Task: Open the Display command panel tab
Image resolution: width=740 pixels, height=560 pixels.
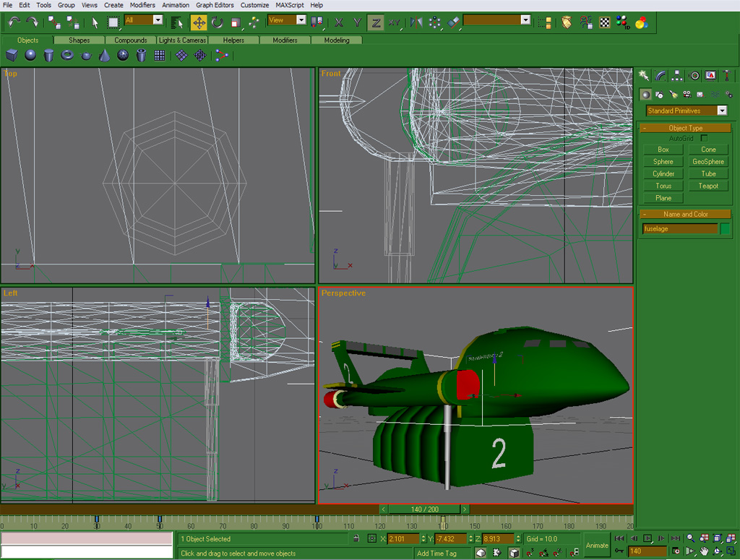Action: [710, 75]
